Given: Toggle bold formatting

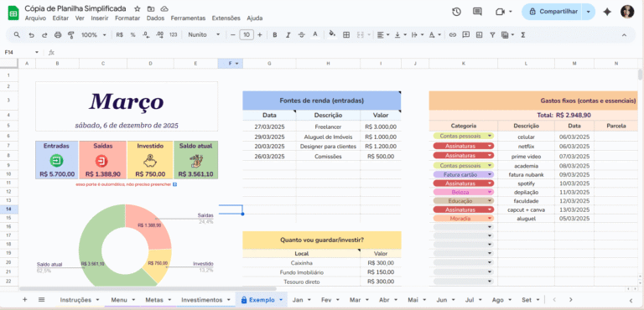Looking at the screenshot, I should (x=275, y=35).
